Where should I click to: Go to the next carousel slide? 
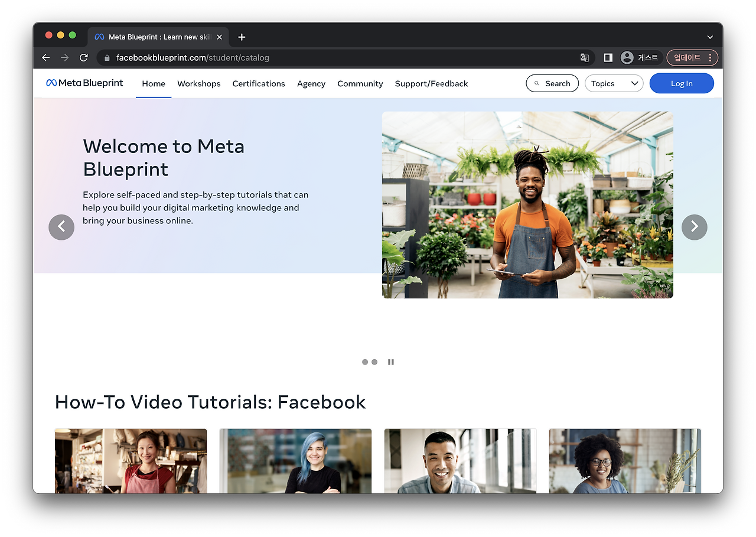(x=695, y=227)
